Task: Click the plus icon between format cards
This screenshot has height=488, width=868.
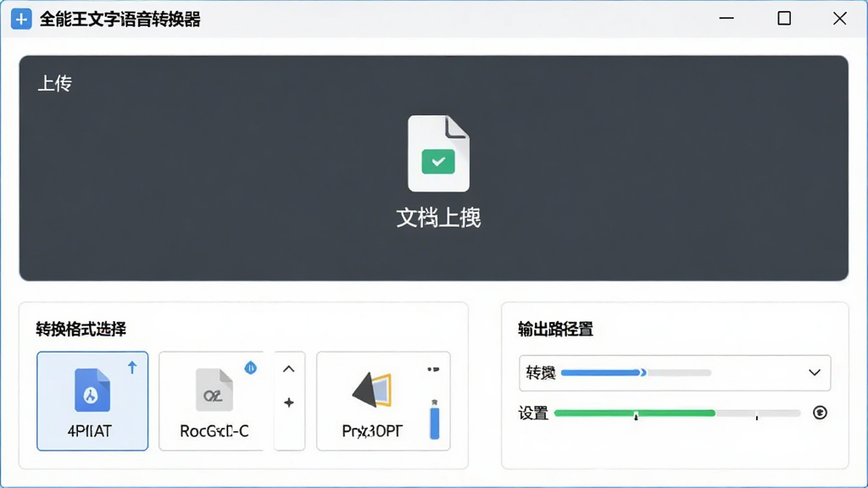Action: 289,402
